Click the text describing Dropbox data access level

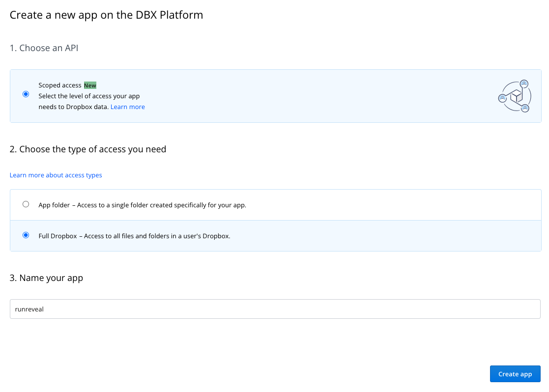click(x=89, y=101)
